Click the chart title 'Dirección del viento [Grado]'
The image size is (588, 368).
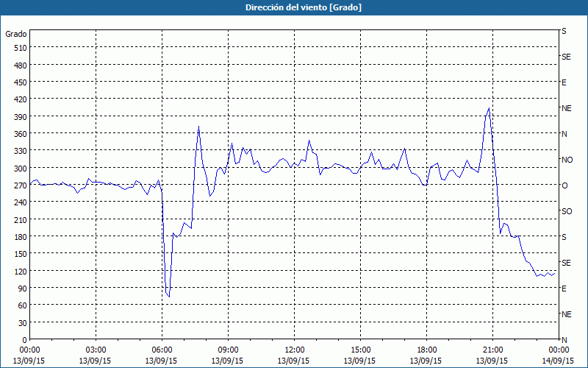tap(304, 7)
